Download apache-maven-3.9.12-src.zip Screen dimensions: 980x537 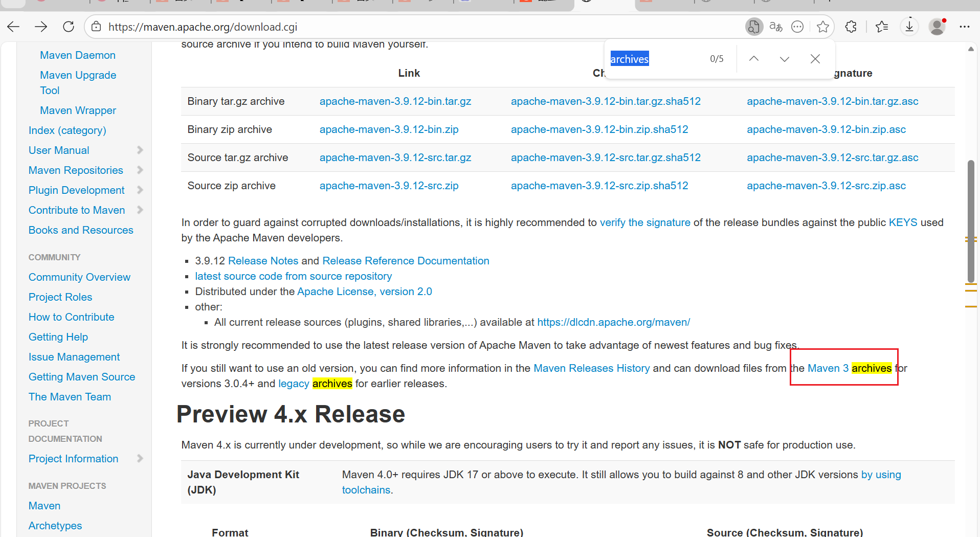coord(389,186)
